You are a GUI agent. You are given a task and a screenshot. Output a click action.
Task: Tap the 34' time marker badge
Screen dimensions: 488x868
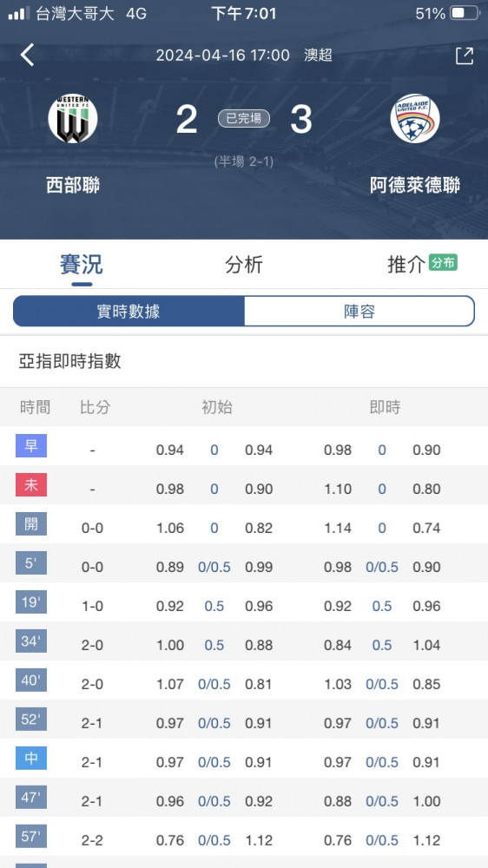pyautogui.click(x=31, y=641)
